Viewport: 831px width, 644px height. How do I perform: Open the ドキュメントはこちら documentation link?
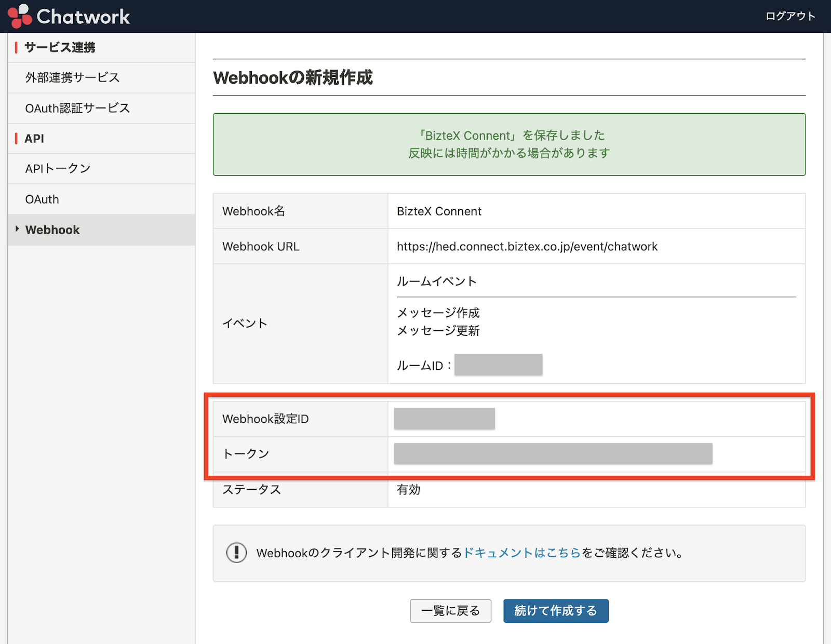(x=522, y=553)
